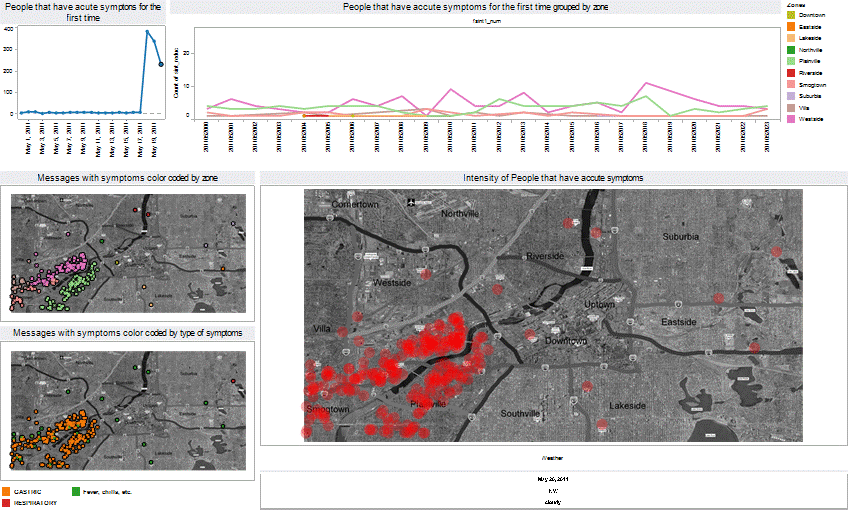
Task: Click the 'Smogtown' label on intensity map
Action: [327, 409]
